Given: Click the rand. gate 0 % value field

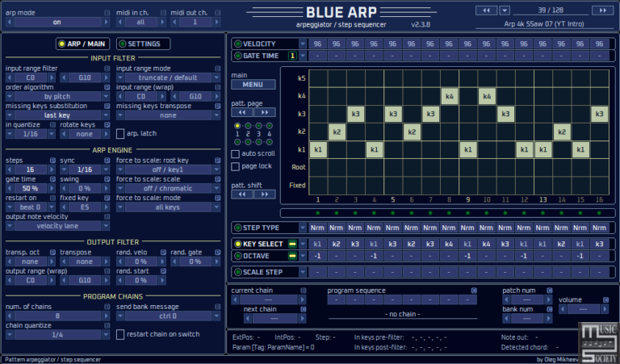Looking at the screenshot, I should [x=195, y=261].
